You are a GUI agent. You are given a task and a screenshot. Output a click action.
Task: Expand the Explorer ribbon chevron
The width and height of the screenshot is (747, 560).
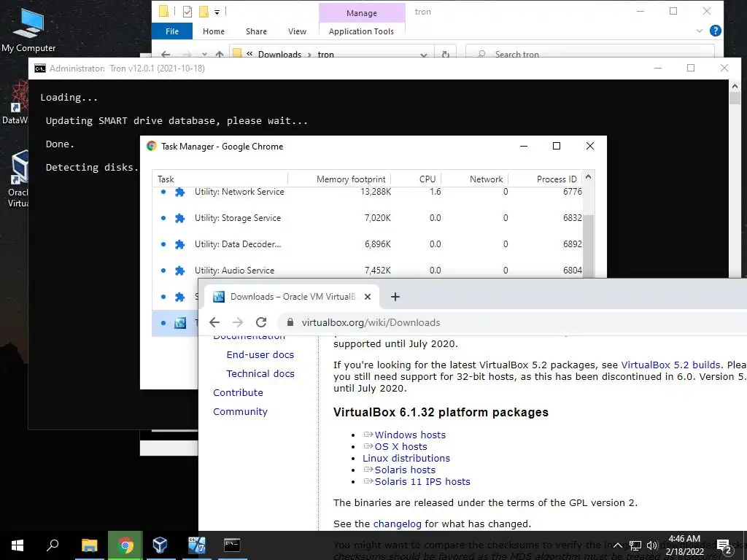click(700, 31)
